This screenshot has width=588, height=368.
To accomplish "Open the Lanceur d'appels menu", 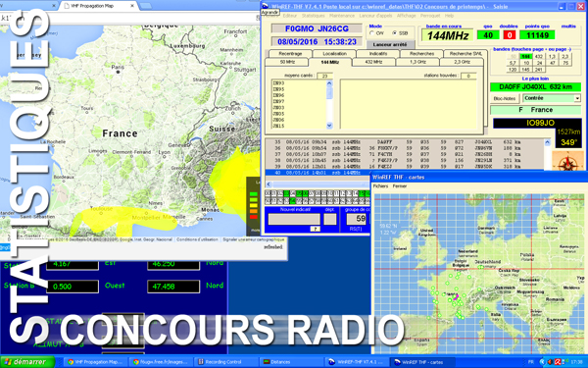I will 375,16.
